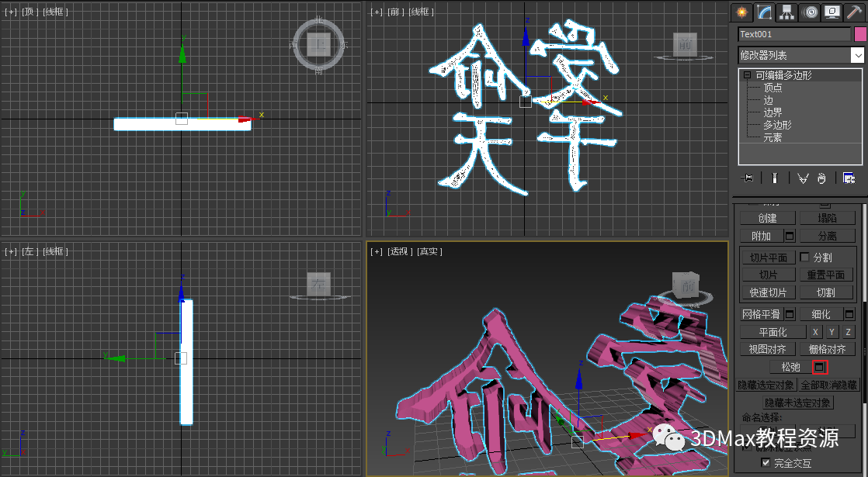Screen dimensions: 868x477
Task: Select 元素 sub-object level
Action: click(x=773, y=137)
